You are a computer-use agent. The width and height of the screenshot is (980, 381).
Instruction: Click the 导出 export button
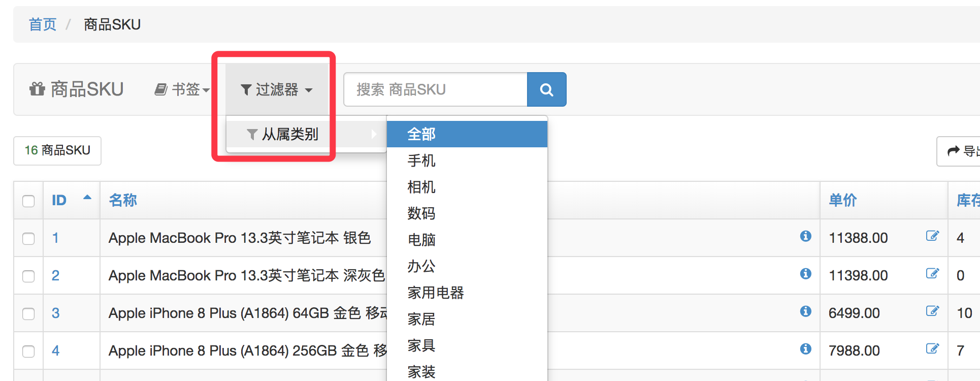coord(959,151)
